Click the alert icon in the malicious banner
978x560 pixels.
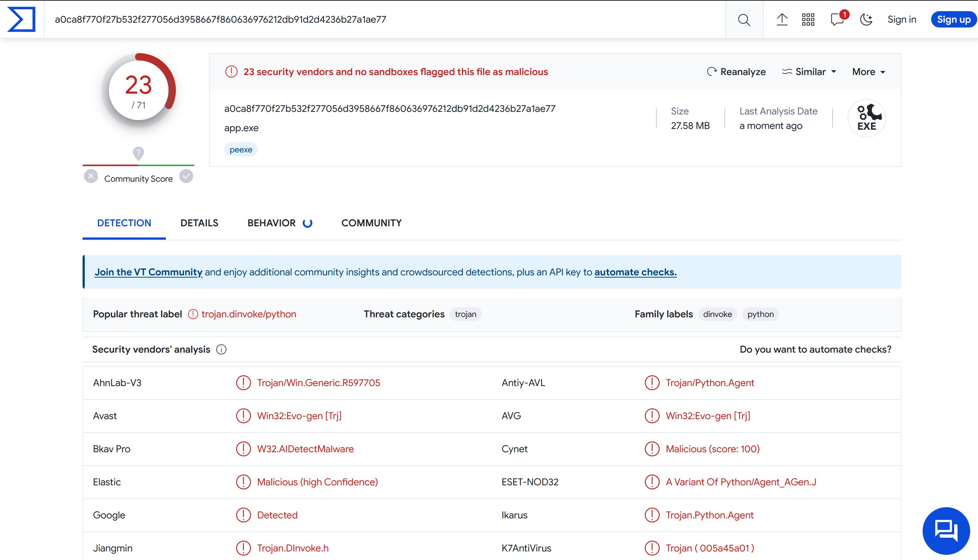click(231, 72)
